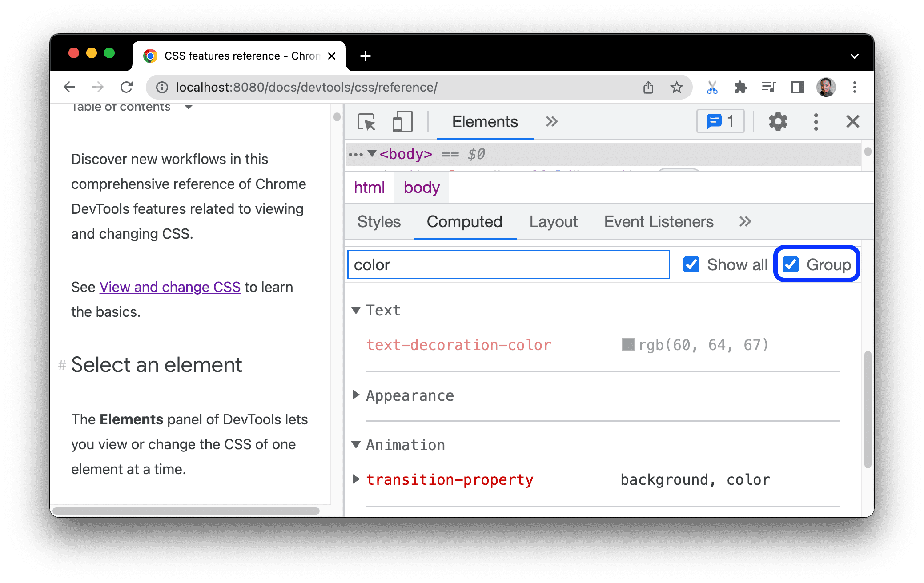Image resolution: width=924 pixels, height=583 pixels.
Task: Open DevTools three-dot customize menu
Action: click(x=816, y=121)
